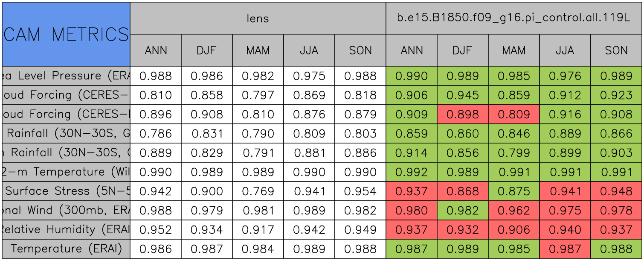Click the SON header under the pi_control group
The width and height of the screenshot is (644, 261).
616,50
